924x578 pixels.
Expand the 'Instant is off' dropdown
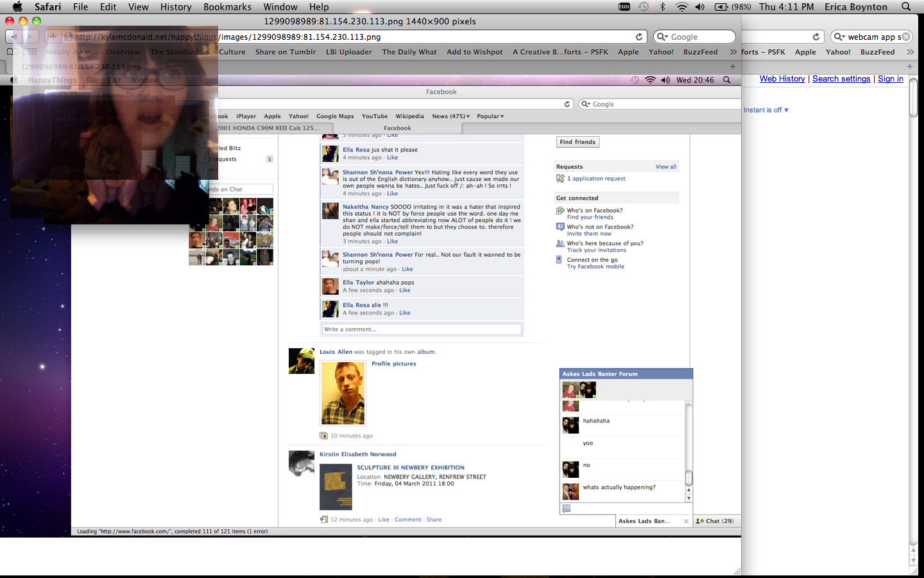point(766,110)
